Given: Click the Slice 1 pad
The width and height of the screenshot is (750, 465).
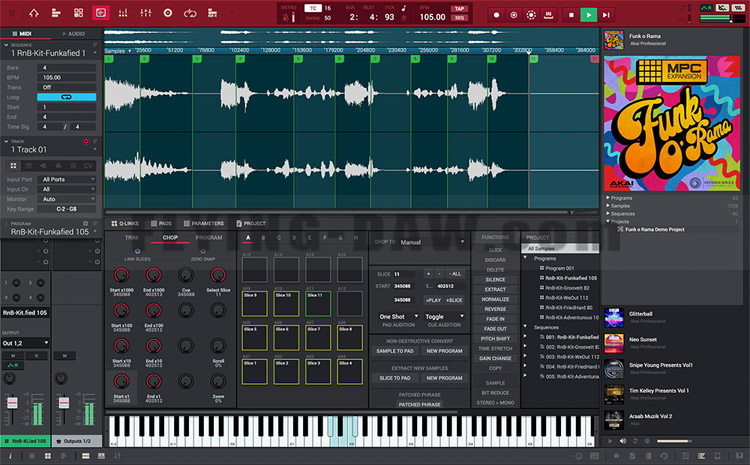Looking at the screenshot, I should (254, 372).
